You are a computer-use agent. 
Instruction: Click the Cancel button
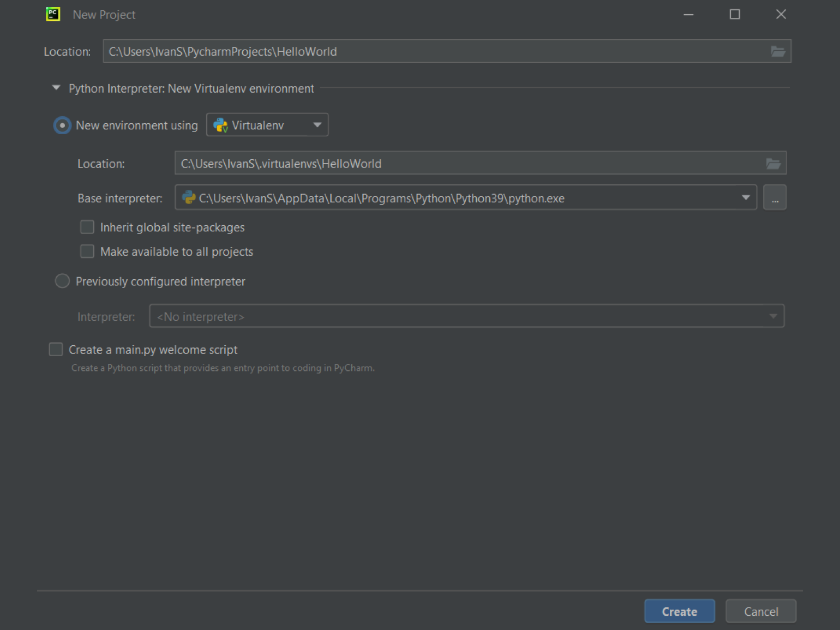[x=760, y=611]
